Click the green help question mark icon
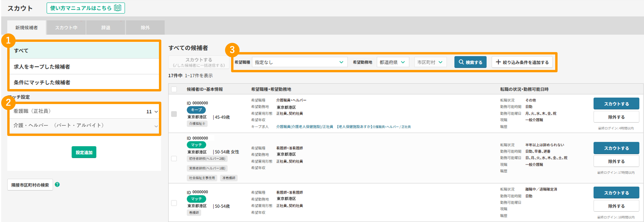 pyautogui.click(x=57, y=185)
